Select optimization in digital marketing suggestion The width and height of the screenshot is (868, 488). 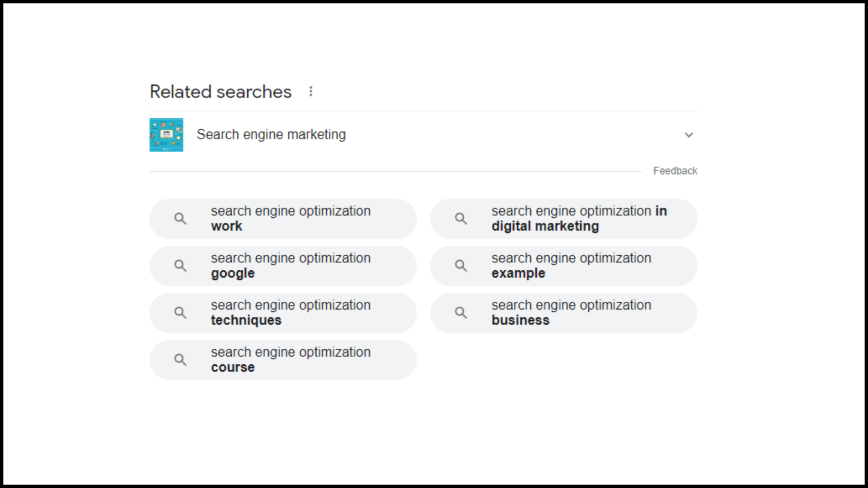coord(564,219)
